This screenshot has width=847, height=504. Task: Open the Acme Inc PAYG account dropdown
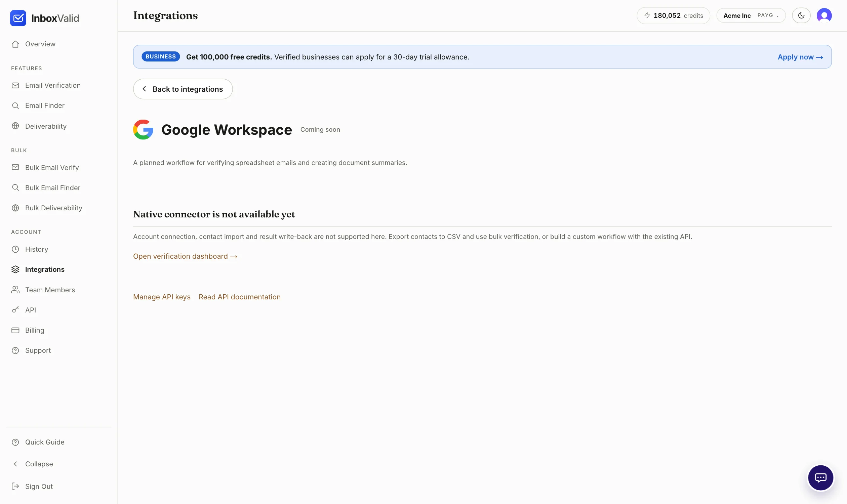751,15
